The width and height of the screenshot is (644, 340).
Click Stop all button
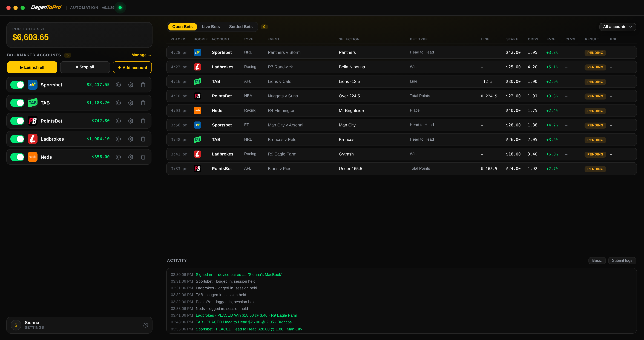pos(85,67)
